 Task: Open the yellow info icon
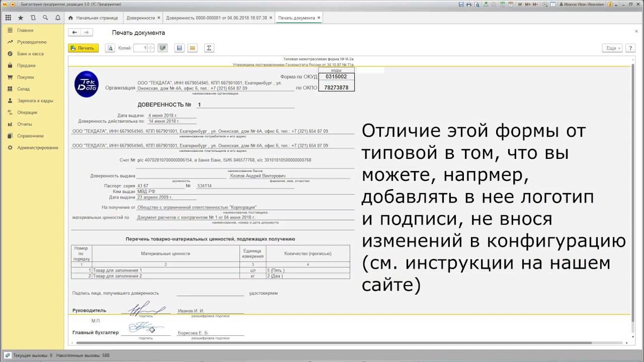coord(609,4)
